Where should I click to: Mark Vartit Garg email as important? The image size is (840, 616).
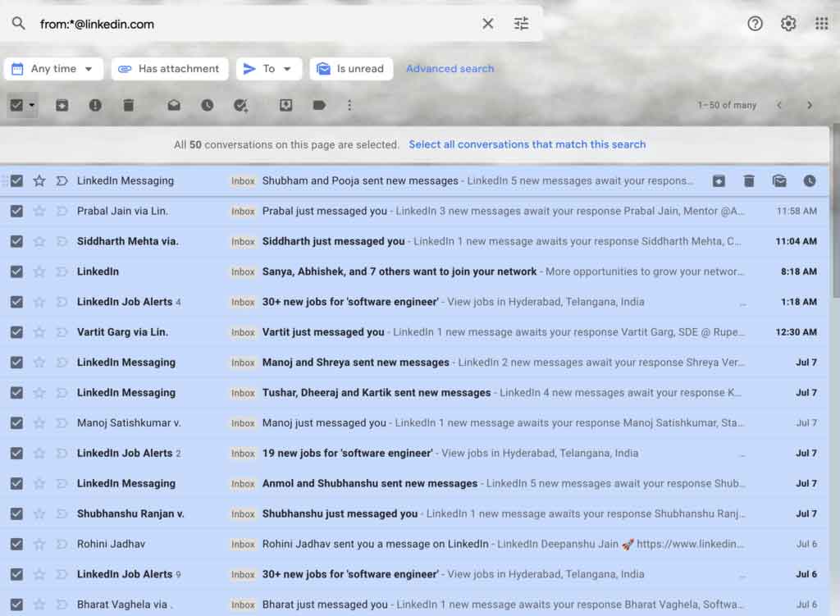click(62, 332)
